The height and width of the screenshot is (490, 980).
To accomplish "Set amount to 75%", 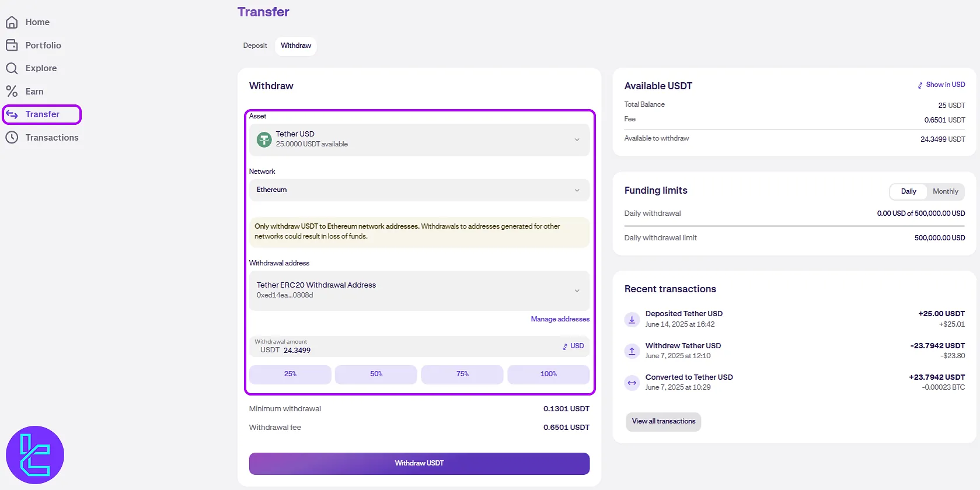I will click(x=462, y=374).
